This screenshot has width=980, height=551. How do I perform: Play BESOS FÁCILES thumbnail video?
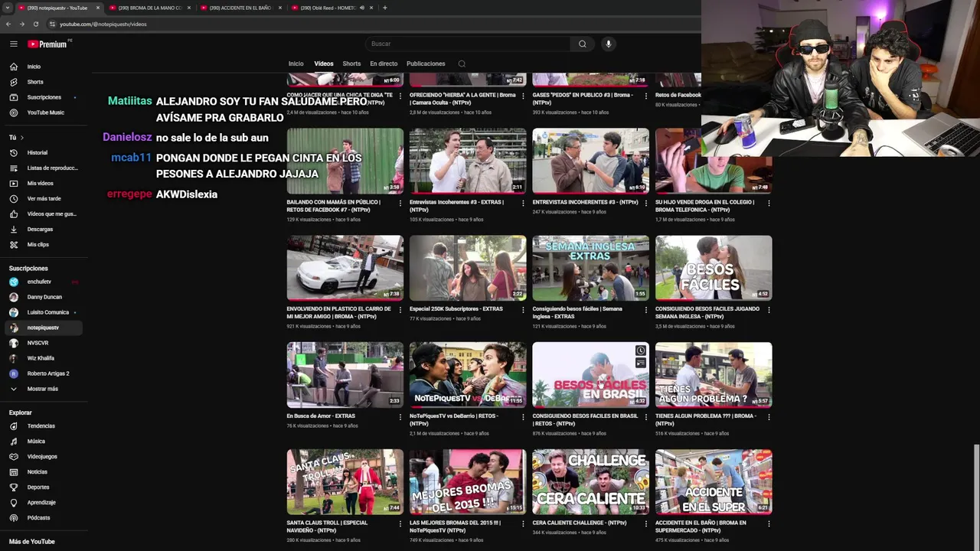pyautogui.click(x=714, y=268)
